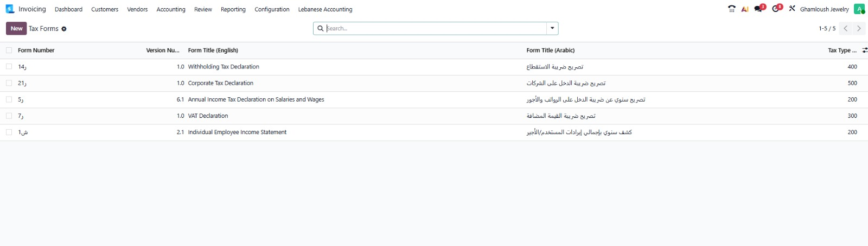
Task: Open the Configuration menu
Action: 272,9
